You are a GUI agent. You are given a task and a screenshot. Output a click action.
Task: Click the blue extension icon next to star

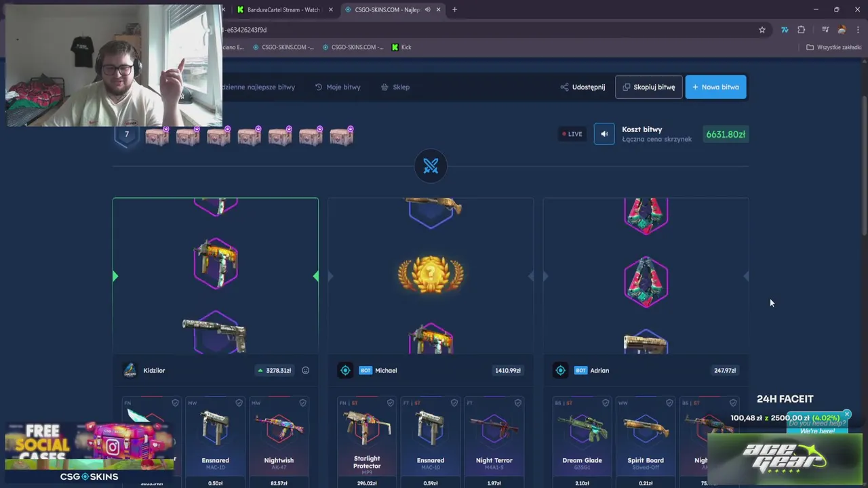coord(785,30)
